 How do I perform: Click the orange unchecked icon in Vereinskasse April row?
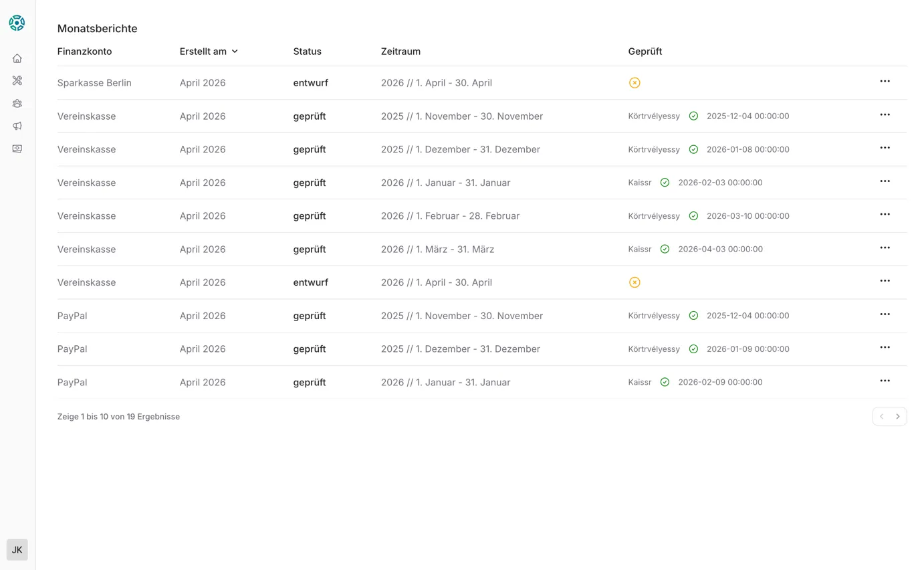634,282
